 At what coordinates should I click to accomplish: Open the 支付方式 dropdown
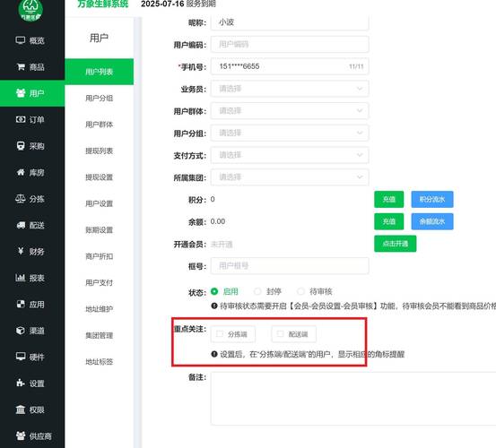pos(290,155)
